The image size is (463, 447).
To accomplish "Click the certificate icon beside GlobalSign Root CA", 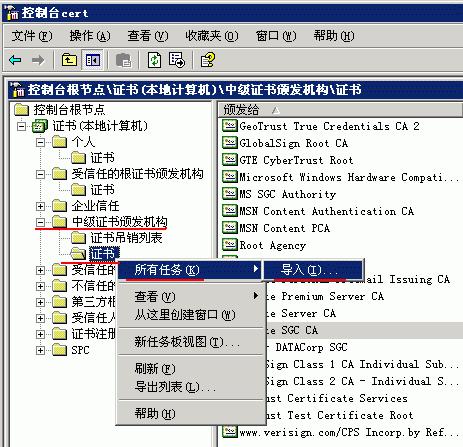I will (230, 143).
